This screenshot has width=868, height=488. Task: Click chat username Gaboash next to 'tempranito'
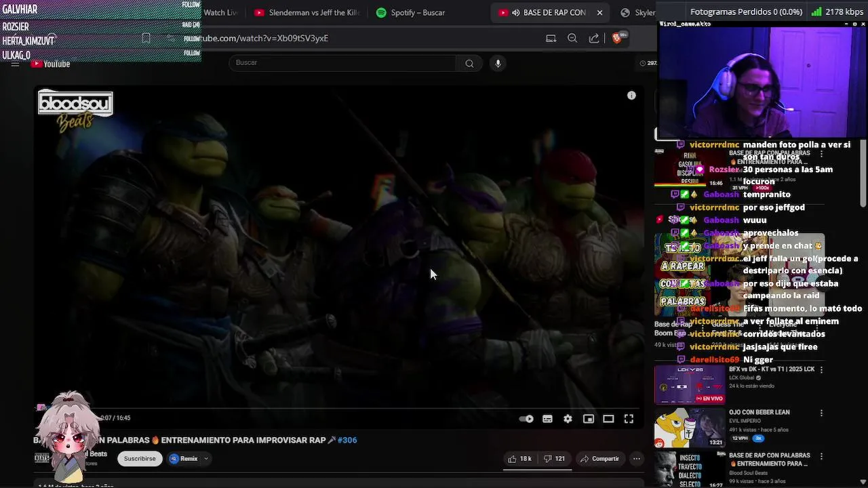[721, 195]
